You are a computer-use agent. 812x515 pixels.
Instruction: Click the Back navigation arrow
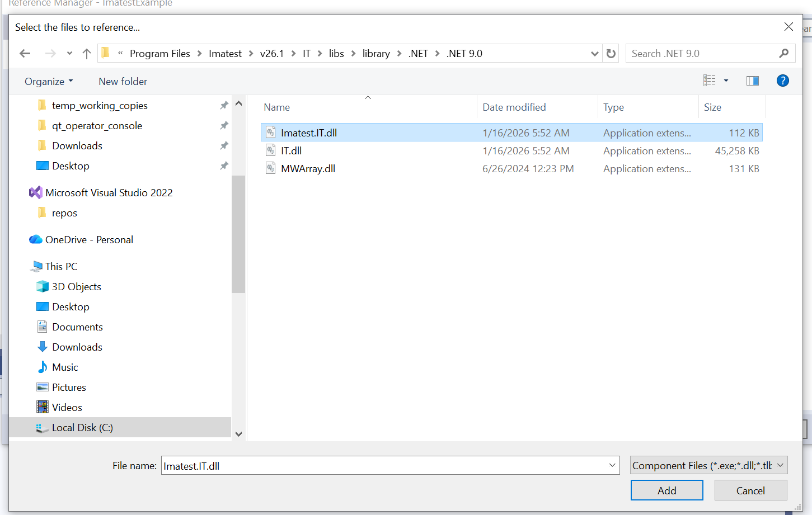coord(25,54)
